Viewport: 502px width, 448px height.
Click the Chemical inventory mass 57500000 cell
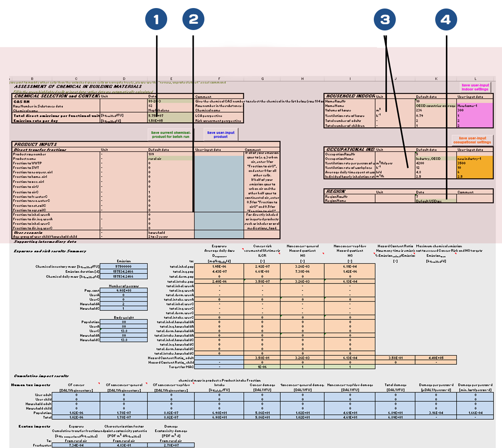click(123, 267)
